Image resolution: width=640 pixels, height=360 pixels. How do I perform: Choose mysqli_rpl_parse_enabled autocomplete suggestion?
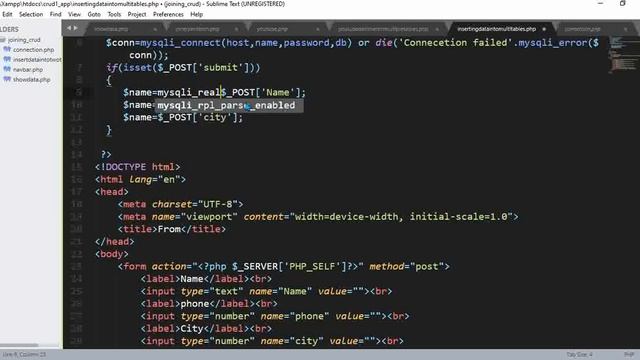[x=229, y=105]
